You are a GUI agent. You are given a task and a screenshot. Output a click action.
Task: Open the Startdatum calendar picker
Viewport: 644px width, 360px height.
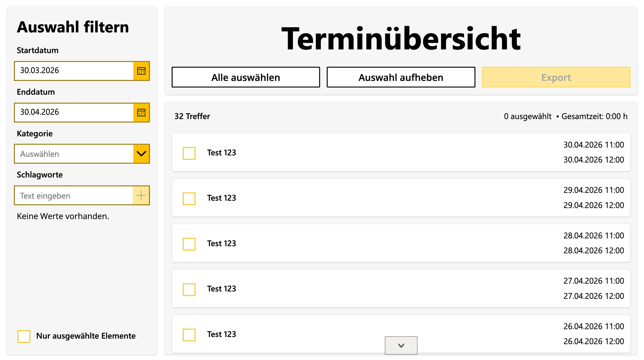[141, 71]
